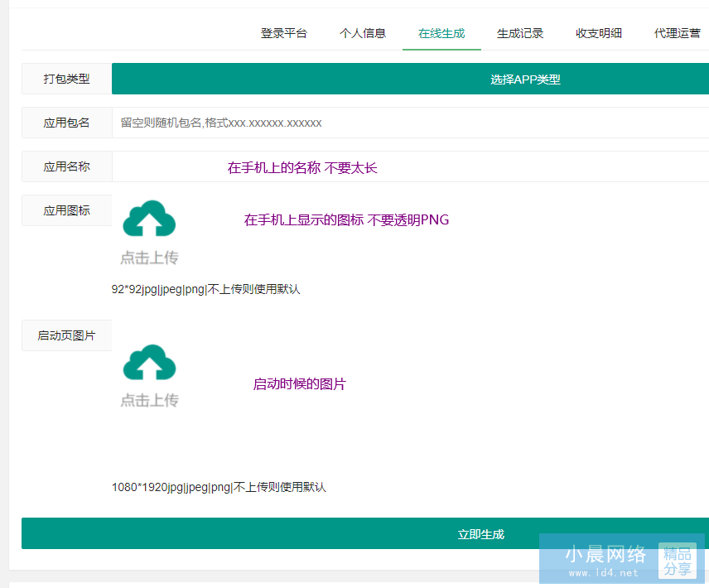Switch to 个人信息 tab
This screenshot has height=588, width=709.
(x=363, y=33)
